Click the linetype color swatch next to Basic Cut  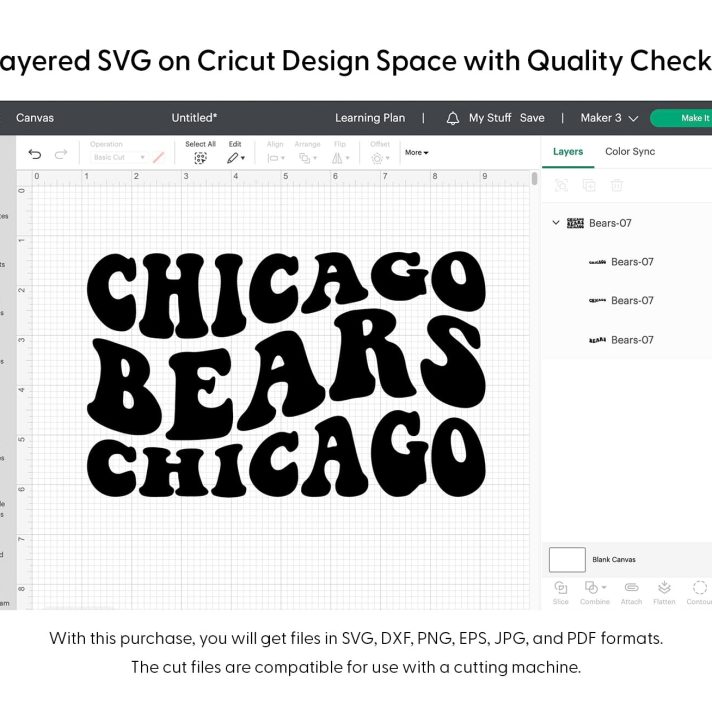click(158, 158)
